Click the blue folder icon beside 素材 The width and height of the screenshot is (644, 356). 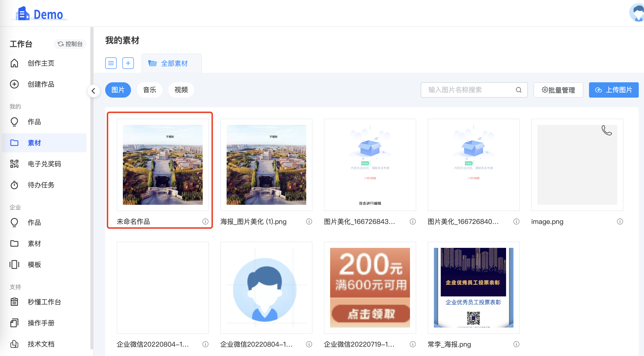[14, 143]
